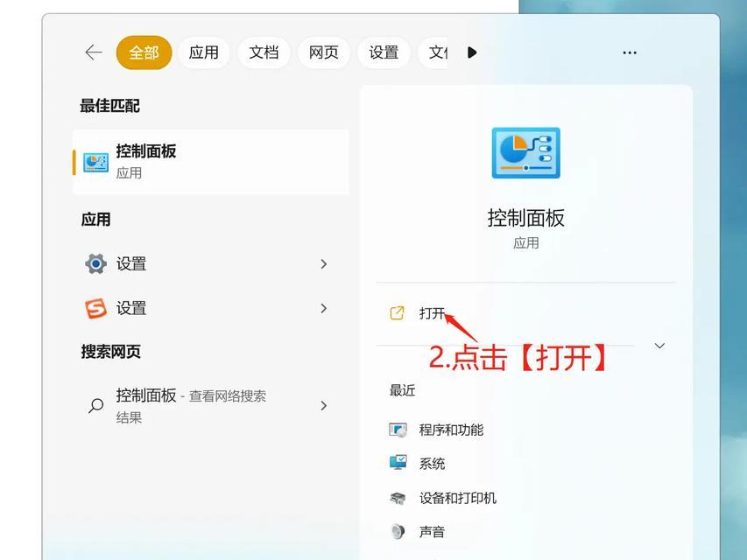Expand the gear 设置 result chevron

tap(324, 263)
